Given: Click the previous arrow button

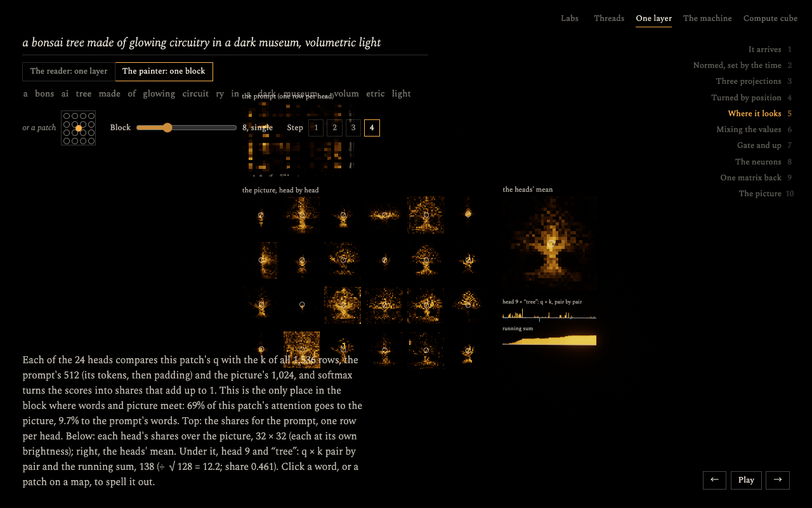Looking at the screenshot, I should 714,480.
